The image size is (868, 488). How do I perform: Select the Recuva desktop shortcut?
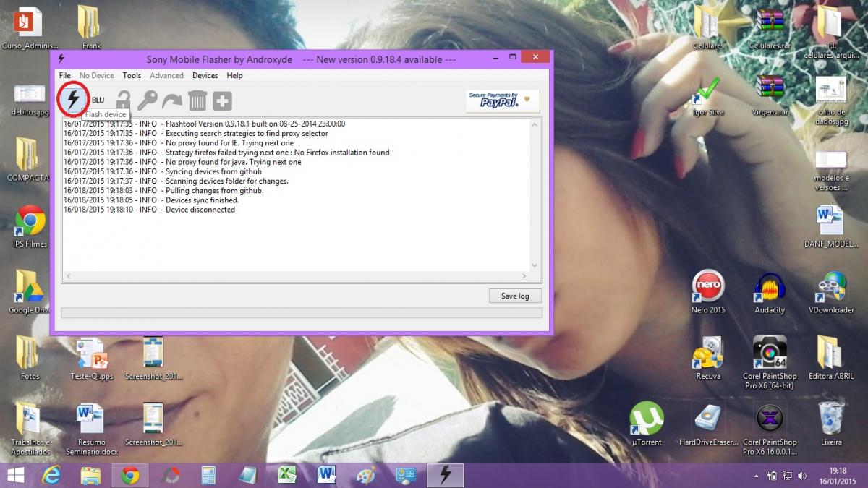[708, 359]
